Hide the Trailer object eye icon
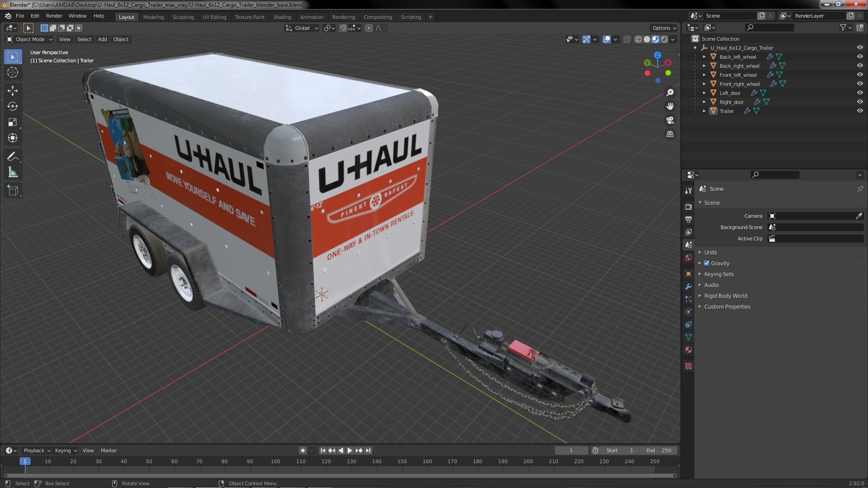This screenshot has width=868, height=488. point(860,111)
